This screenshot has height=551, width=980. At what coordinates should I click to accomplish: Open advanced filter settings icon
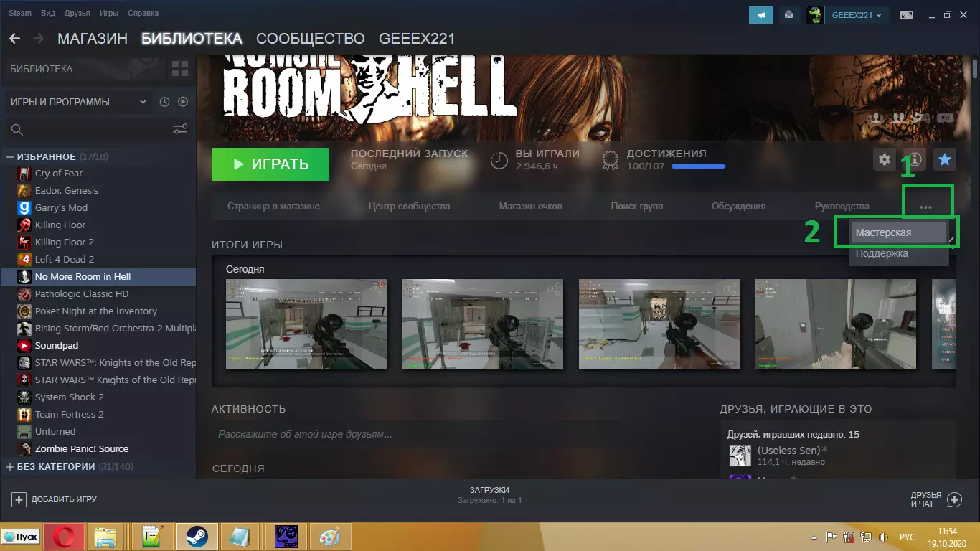[x=180, y=130]
